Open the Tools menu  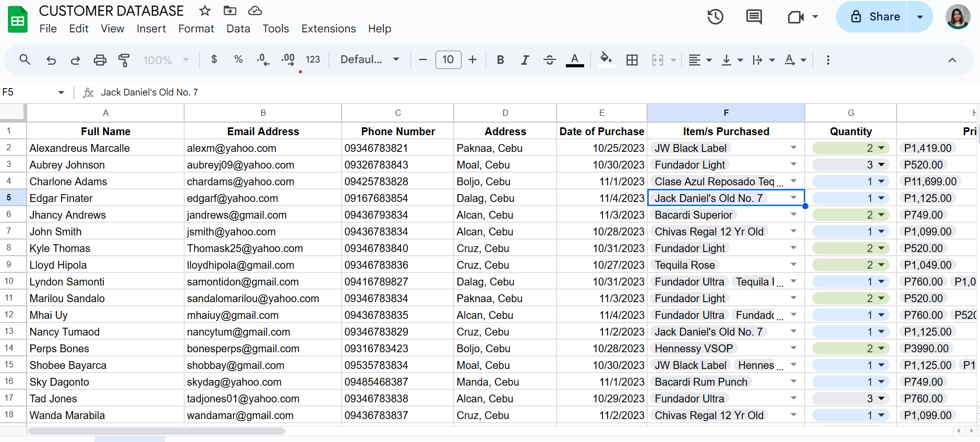click(x=275, y=29)
